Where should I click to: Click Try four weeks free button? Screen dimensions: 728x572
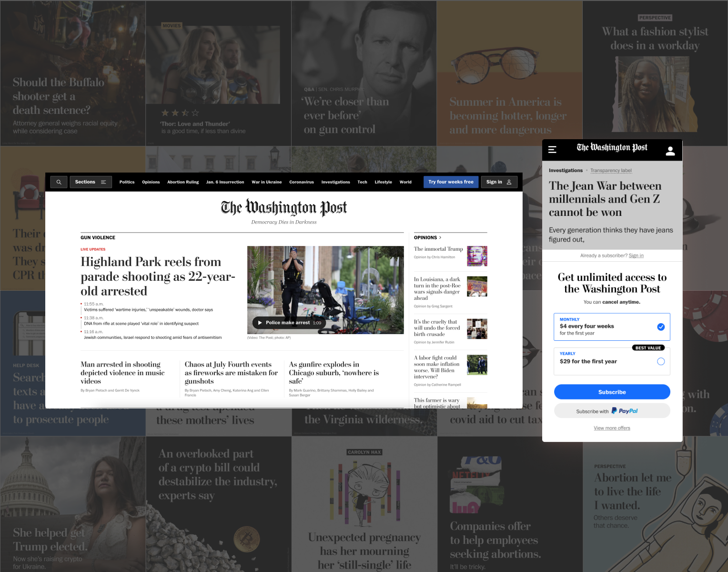click(451, 182)
